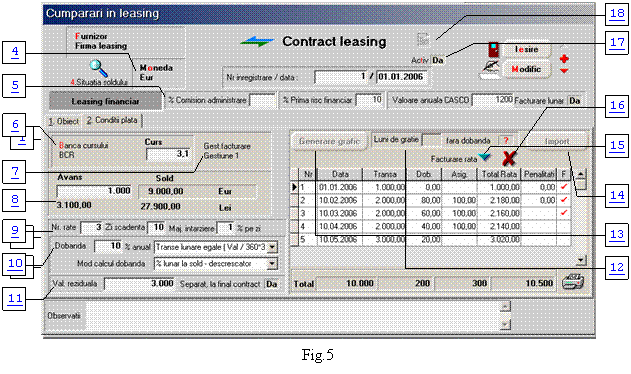This screenshot has width=631, height=374.
Task: Toggle Separat la final contract Da
Action: (272, 284)
